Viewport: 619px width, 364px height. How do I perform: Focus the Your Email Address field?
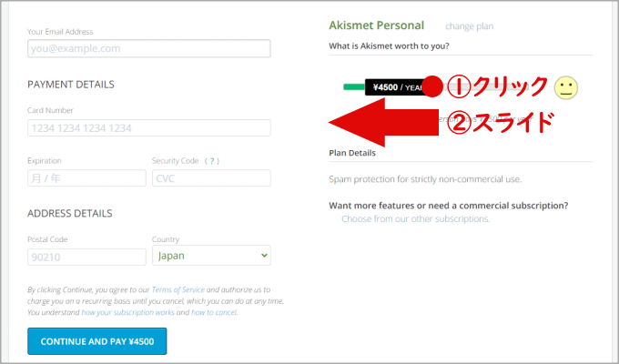click(x=148, y=49)
